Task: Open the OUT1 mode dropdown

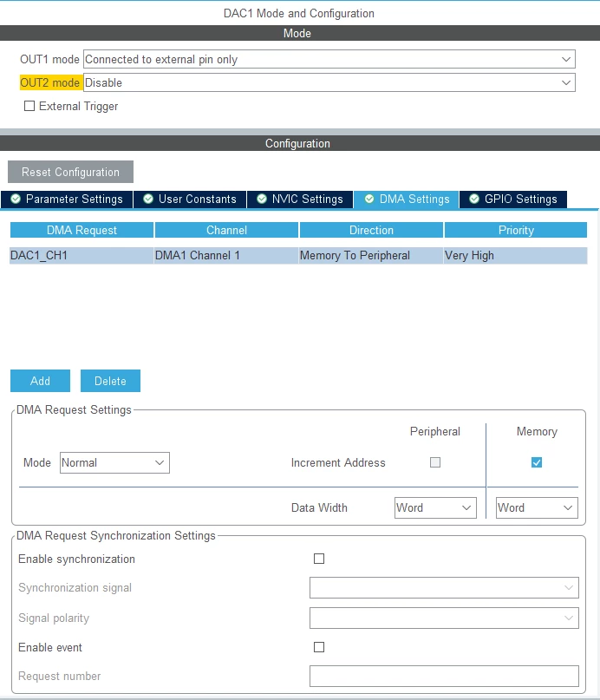Action: 329,59
